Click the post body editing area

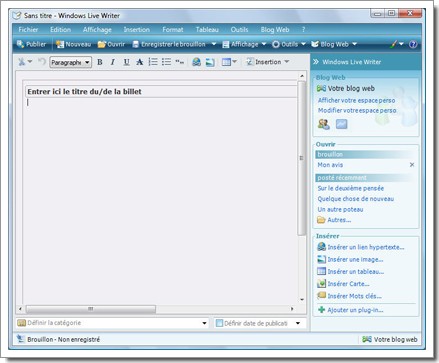[x=161, y=200]
